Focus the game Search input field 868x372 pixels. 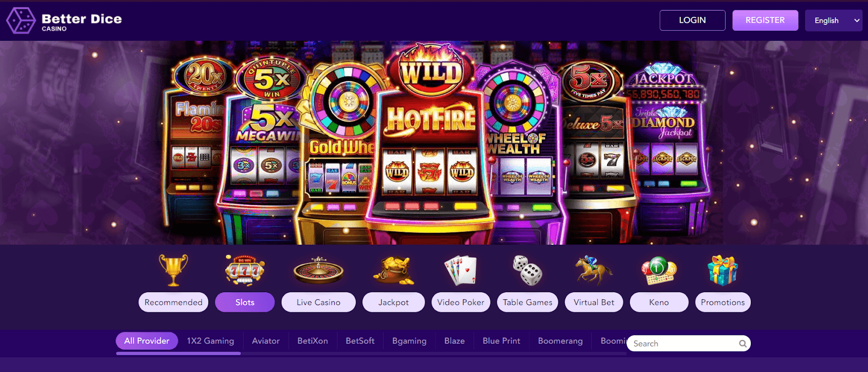coord(685,343)
